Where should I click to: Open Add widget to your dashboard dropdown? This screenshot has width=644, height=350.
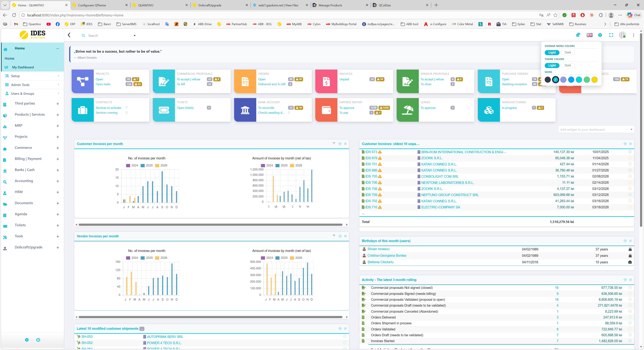[x=596, y=129]
